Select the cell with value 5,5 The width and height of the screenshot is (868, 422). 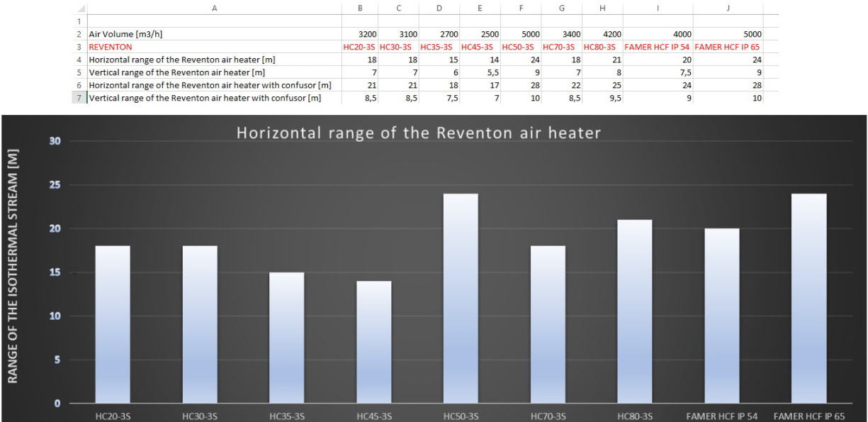480,72
